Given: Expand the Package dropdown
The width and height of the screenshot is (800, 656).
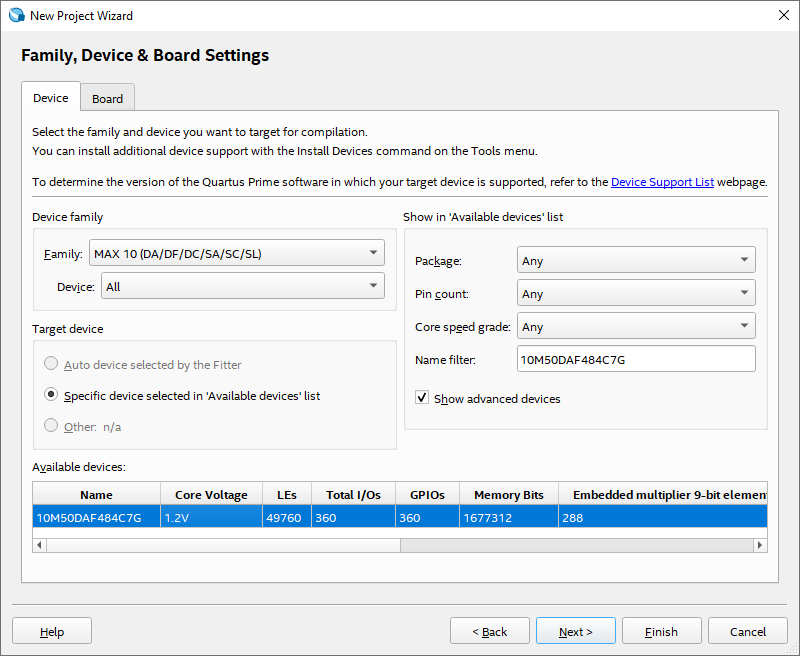Looking at the screenshot, I should pyautogui.click(x=636, y=261).
